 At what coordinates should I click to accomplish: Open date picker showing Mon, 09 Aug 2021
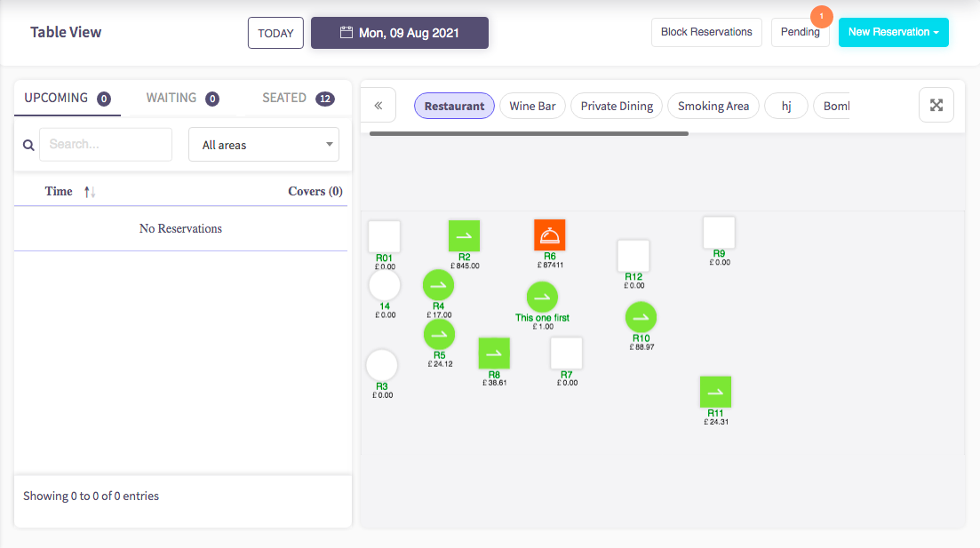coord(400,33)
